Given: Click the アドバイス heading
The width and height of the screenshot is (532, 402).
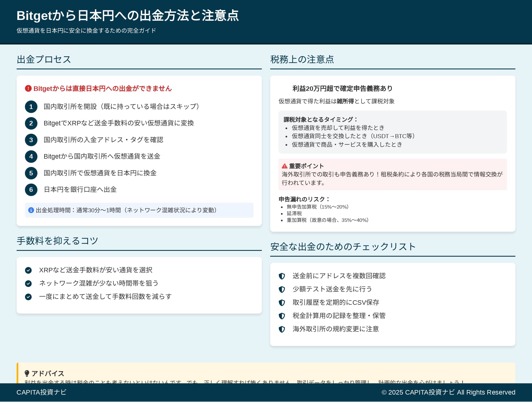Looking at the screenshot, I should point(48,374).
